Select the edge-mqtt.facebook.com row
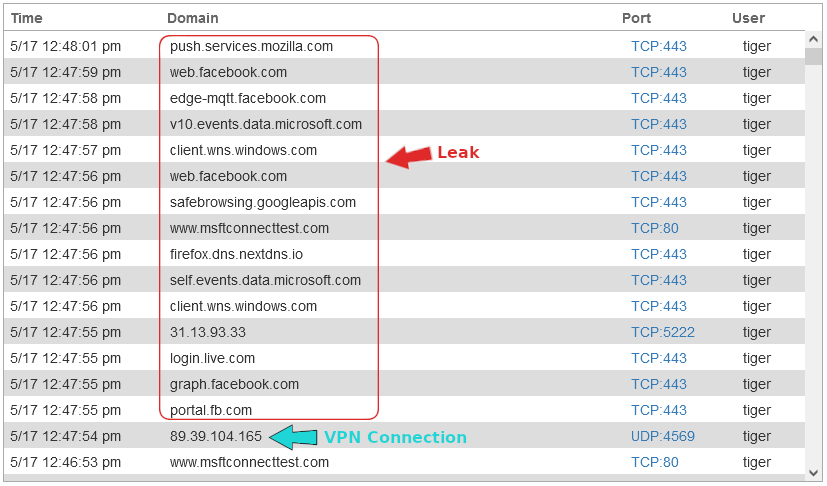 (248, 98)
